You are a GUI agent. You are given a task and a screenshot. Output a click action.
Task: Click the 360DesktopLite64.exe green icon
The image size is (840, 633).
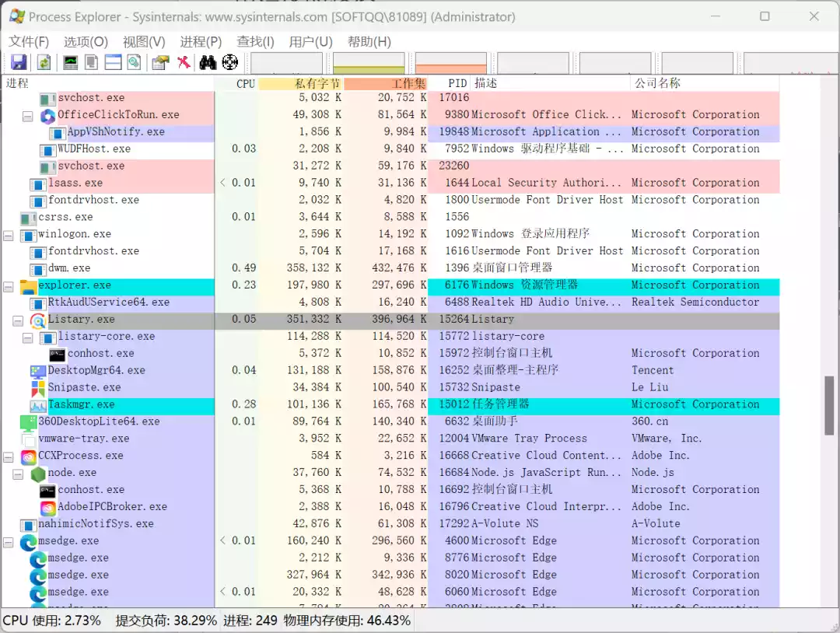point(28,423)
